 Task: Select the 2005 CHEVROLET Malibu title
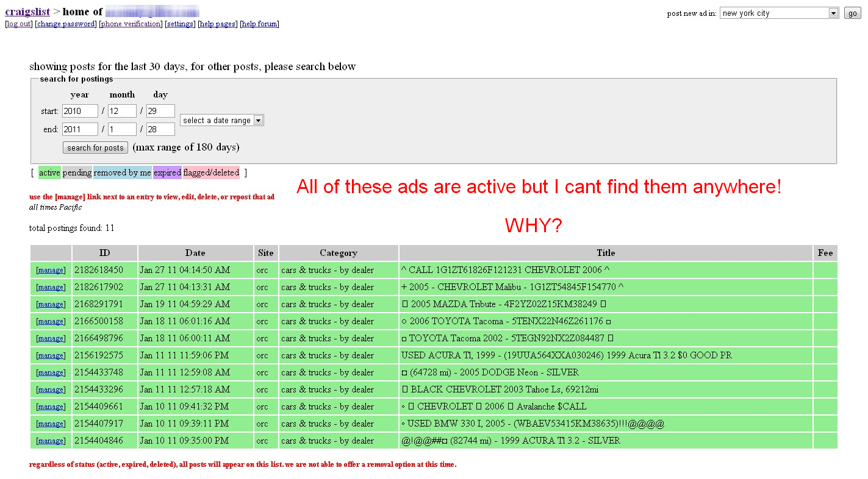(x=512, y=287)
